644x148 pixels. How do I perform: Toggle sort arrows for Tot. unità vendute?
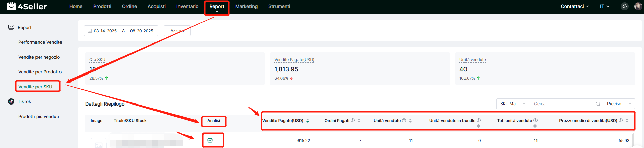(535, 126)
